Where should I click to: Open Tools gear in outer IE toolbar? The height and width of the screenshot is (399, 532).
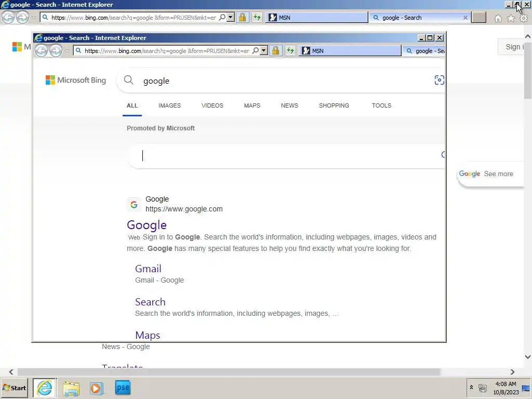tap(524, 18)
